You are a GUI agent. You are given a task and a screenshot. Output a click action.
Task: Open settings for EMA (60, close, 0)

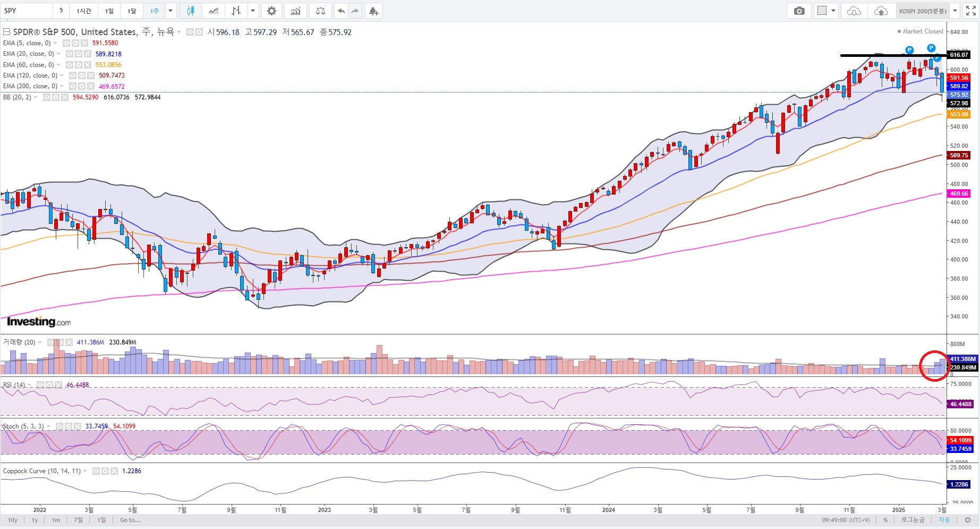(79, 65)
